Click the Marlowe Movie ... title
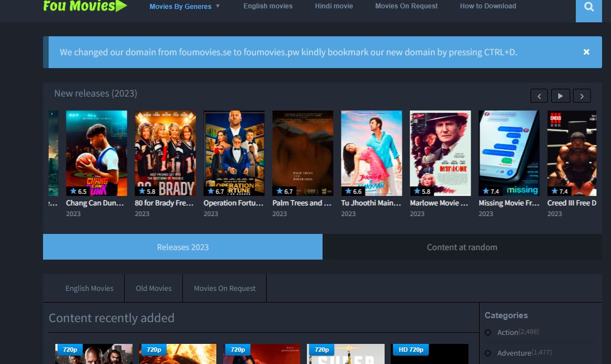Viewport: 611px width, 364px height. [x=439, y=203]
